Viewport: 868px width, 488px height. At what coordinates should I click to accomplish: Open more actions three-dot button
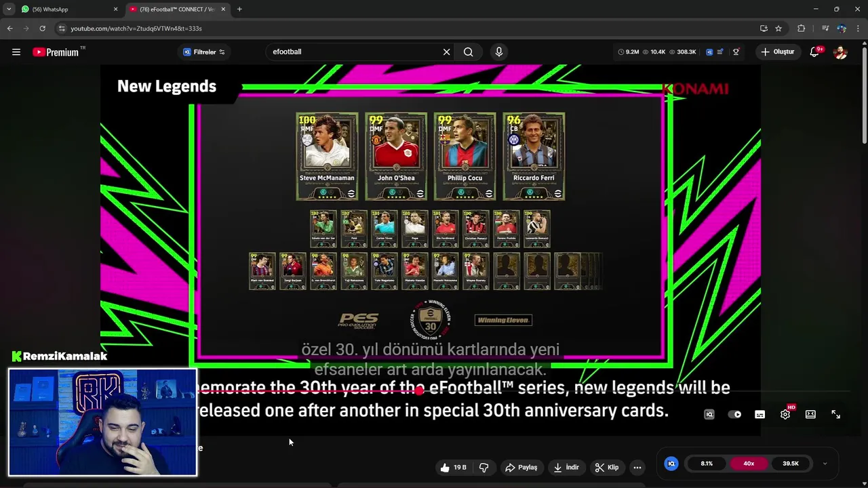[637, 467]
